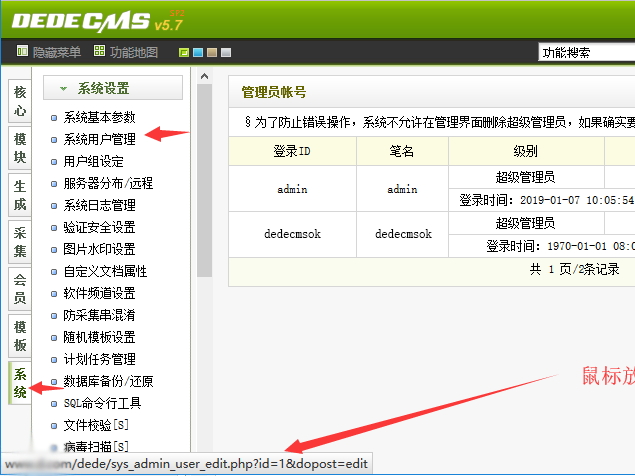Click login time 2019-01-07 10:05:54
The height and width of the screenshot is (476, 635).
pos(577,200)
